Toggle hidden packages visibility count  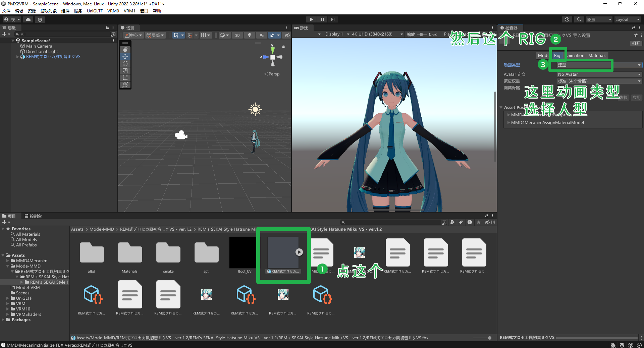(490, 222)
